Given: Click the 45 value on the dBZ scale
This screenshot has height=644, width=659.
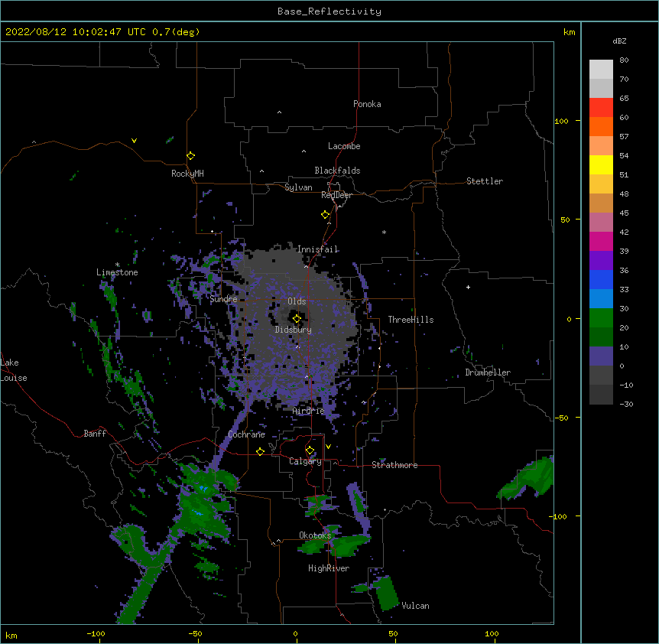Looking at the screenshot, I should click(624, 213).
